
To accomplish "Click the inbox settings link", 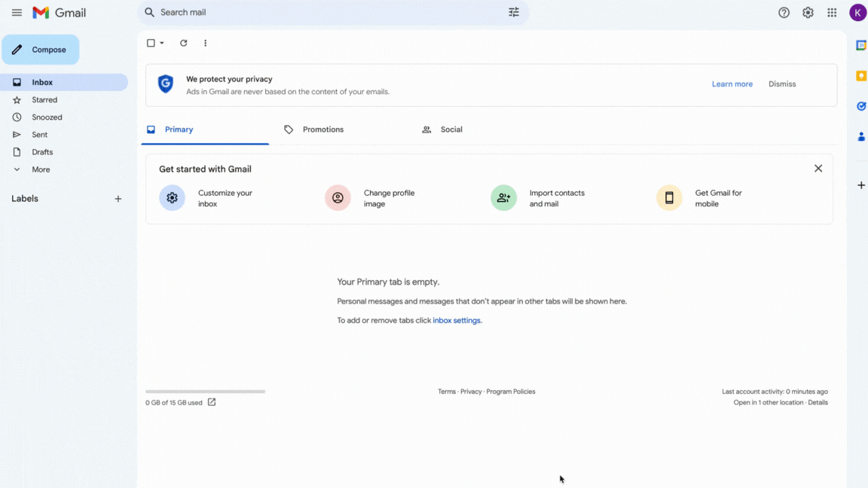I will (x=456, y=320).
